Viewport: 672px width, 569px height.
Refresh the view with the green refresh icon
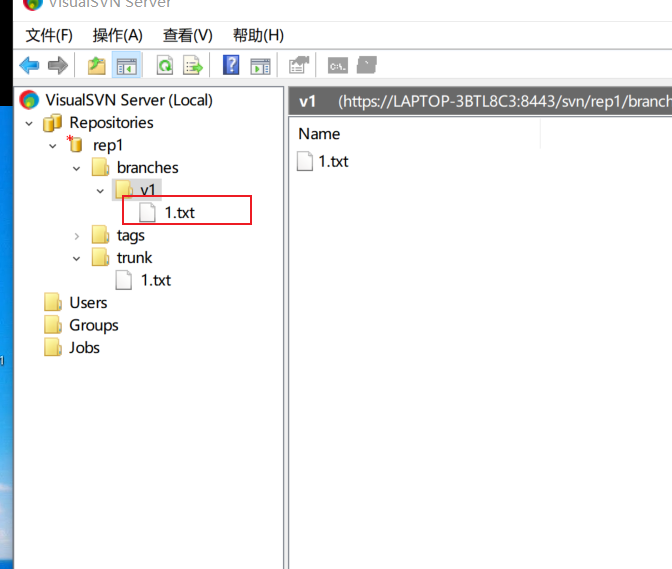point(165,66)
